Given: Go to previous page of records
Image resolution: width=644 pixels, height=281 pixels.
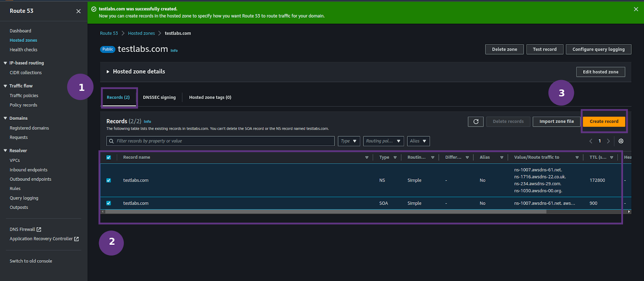Looking at the screenshot, I should 591,141.
